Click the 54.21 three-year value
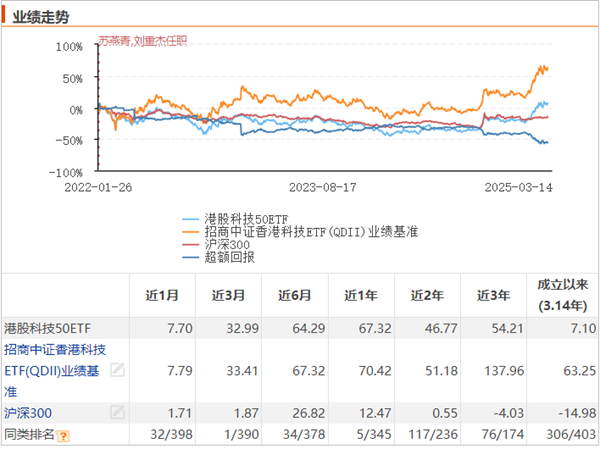This screenshot has width=600, height=449. [x=507, y=328]
